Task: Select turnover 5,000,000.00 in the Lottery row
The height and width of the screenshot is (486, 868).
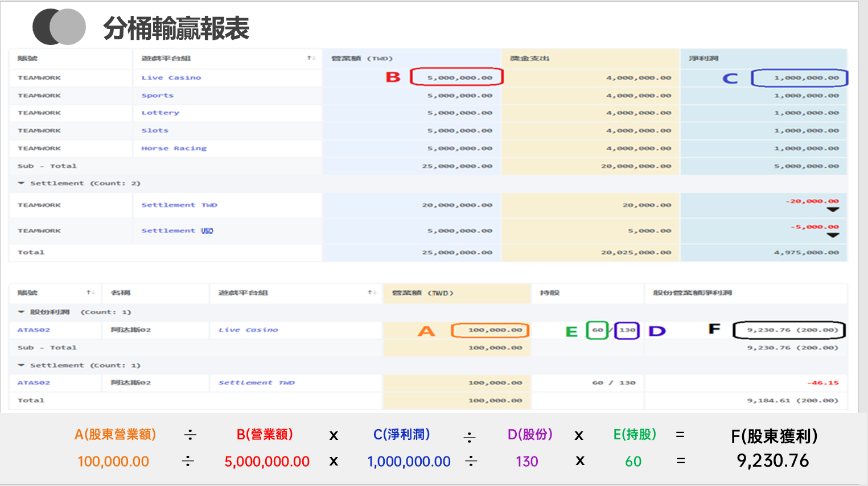Action: pyautogui.click(x=460, y=113)
